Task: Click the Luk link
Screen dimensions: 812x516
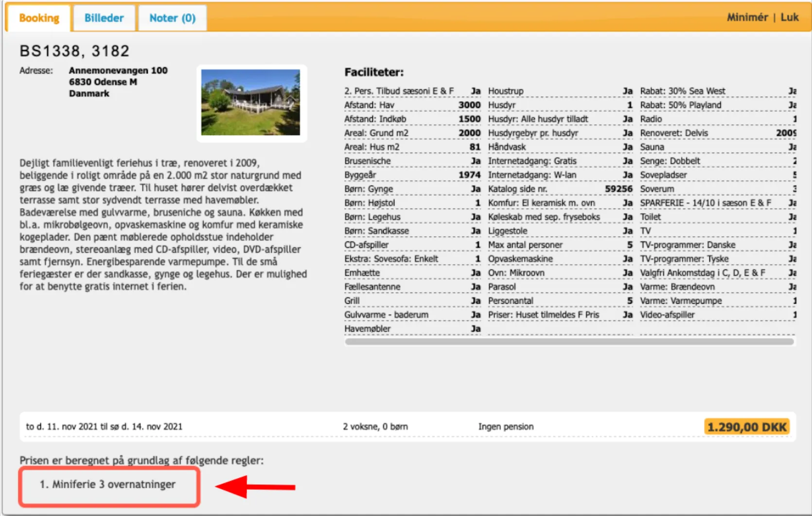Action: click(790, 17)
